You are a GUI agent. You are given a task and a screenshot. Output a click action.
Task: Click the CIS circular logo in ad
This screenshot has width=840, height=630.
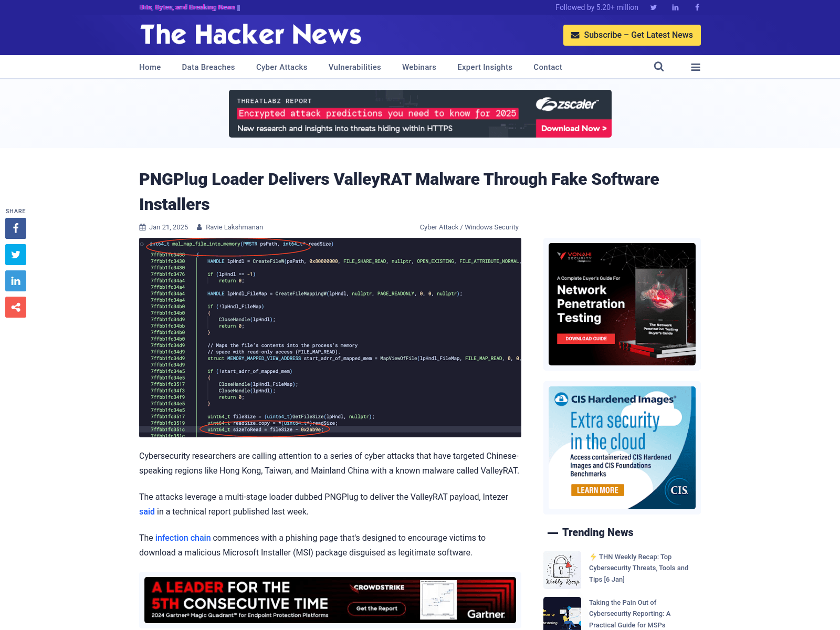[679, 490]
